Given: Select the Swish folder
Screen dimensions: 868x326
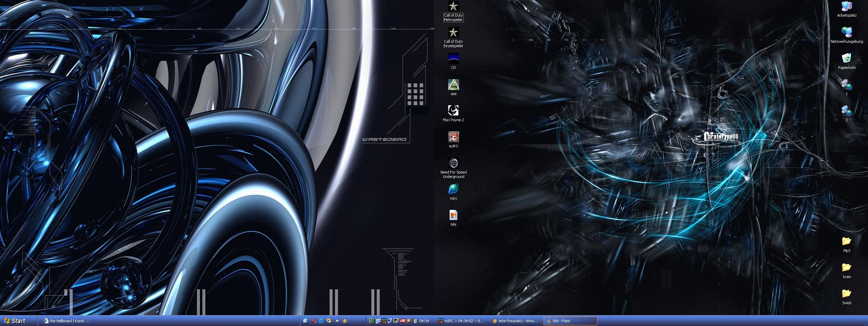Looking at the screenshot, I should (847, 294).
